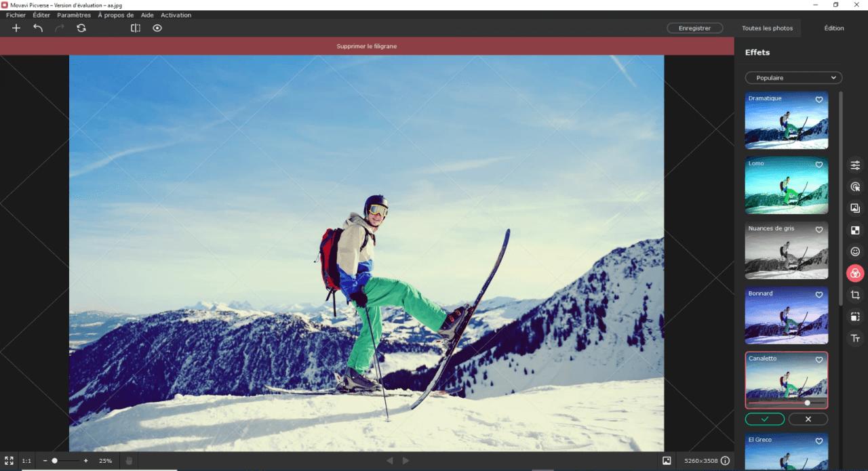Reset all changes with the refresh icon
This screenshot has height=471, width=868.
[x=81, y=28]
